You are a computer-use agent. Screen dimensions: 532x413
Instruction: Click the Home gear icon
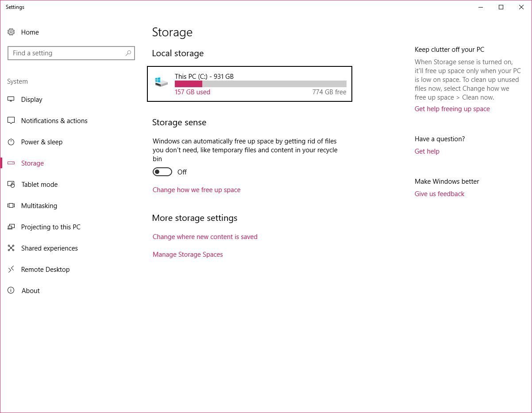point(11,32)
